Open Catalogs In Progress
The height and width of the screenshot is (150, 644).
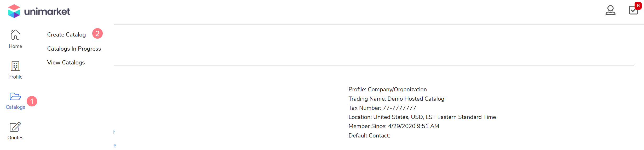click(x=74, y=49)
